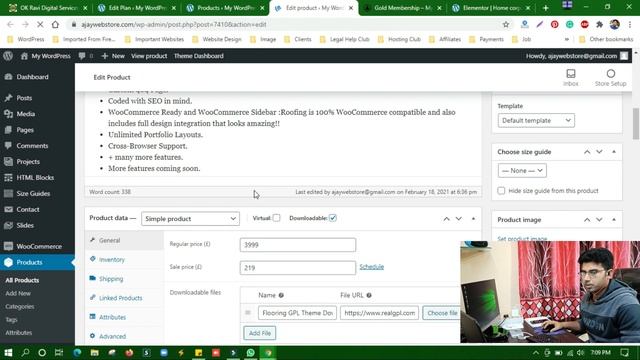Click the Pages icon in sidebar

click(x=9, y=130)
